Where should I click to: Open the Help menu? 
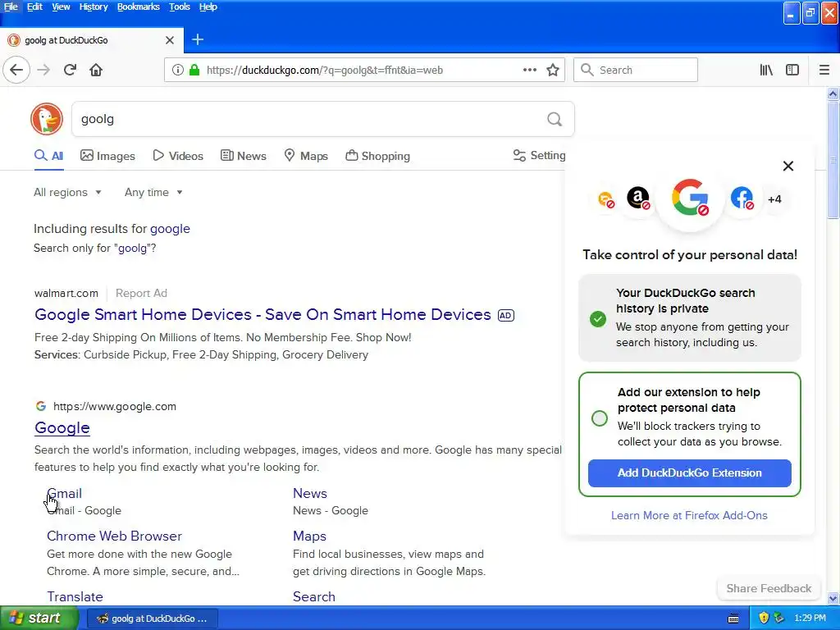point(208,7)
